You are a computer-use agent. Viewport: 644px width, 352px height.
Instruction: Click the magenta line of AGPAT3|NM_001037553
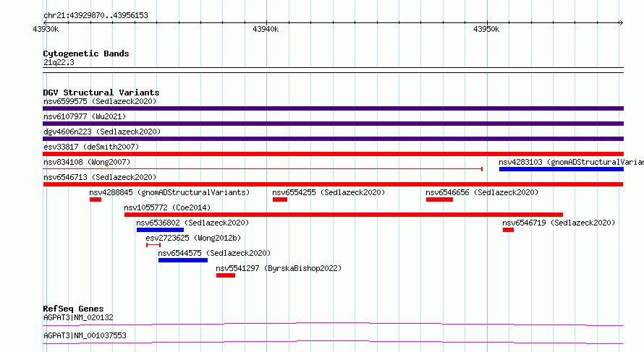click(333, 342)
